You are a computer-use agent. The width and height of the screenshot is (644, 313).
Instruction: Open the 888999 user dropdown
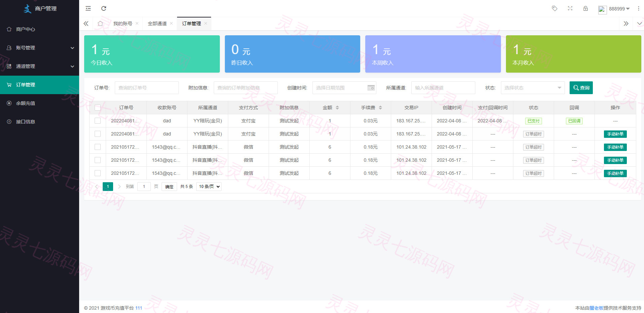tap(619, 9)
